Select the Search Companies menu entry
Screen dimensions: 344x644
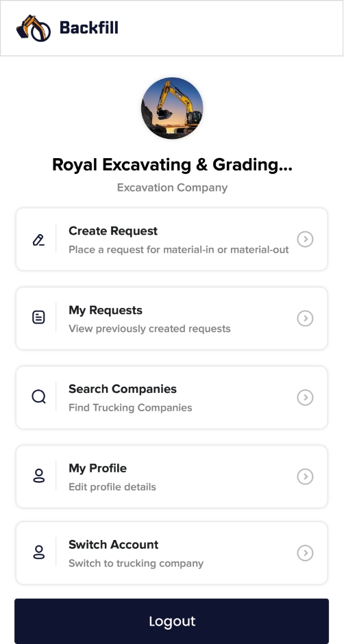coord(171,398)
